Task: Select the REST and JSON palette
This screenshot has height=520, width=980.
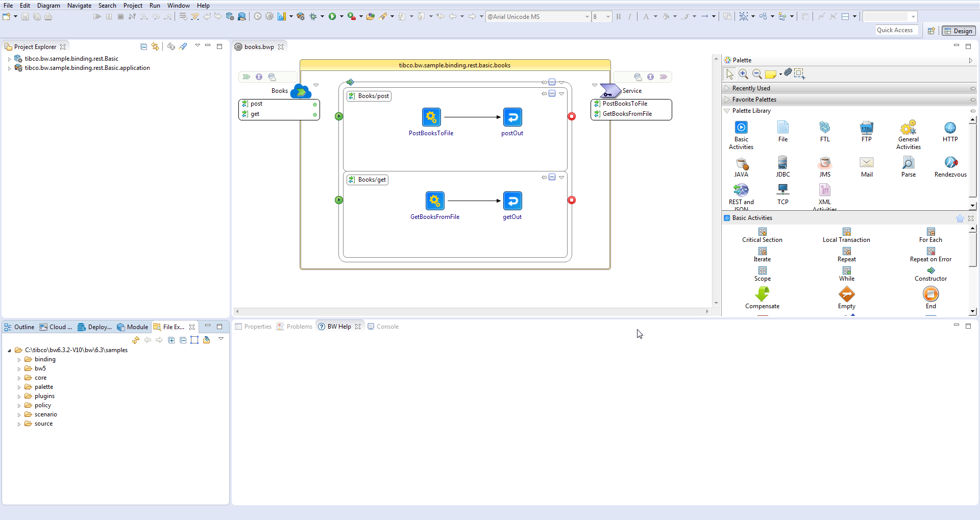Action: (741, 191)
